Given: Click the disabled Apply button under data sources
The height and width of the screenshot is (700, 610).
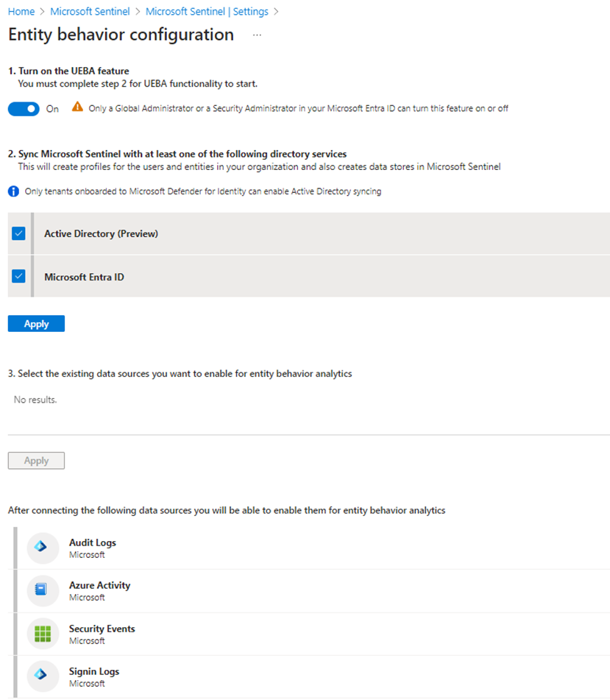Looking at the screenshot, I should pyautogui.click(x=36, y=461).
